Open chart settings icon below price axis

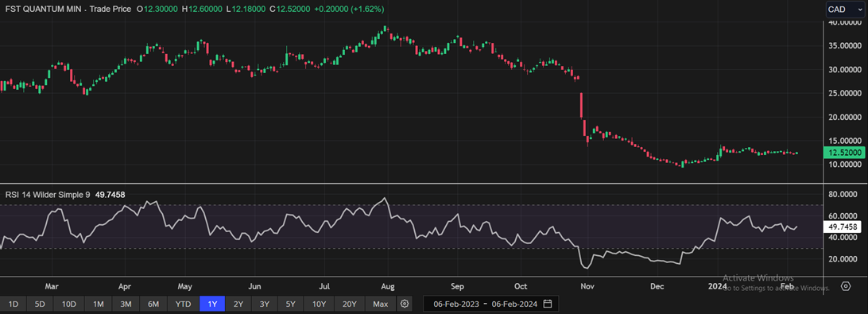pos(845,285)
